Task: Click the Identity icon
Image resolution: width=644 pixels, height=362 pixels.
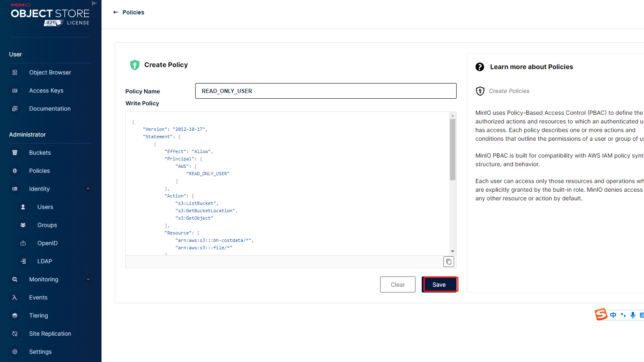Action: click(15, 189)
